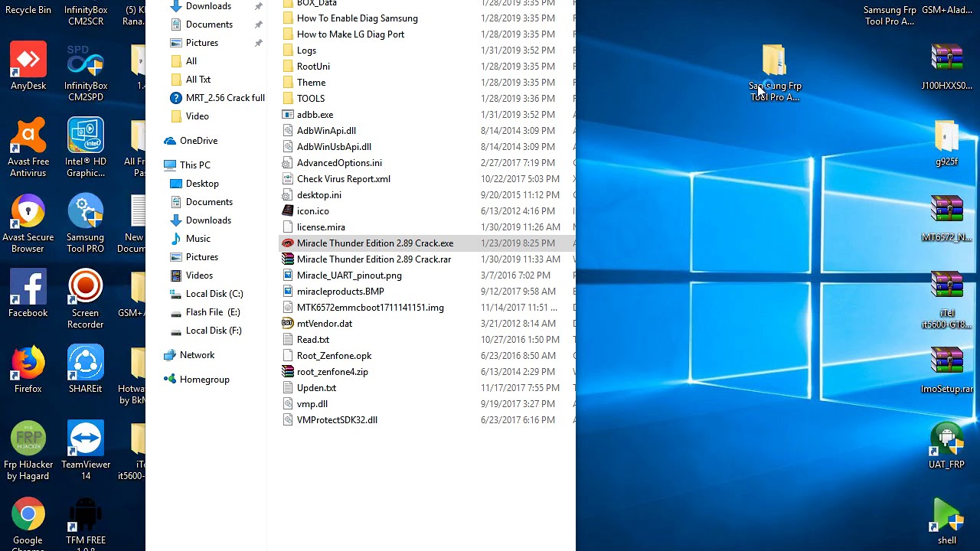Open How To Enable Diag Samsung folder
This screenshot has height=551, width=980.
(358, 18)
